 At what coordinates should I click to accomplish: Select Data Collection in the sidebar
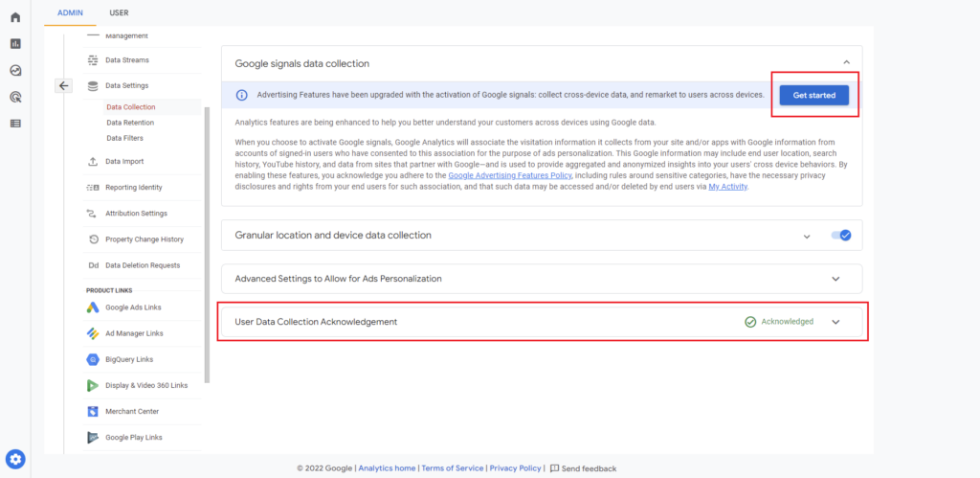pyautogui.click(x=130, y=107)
